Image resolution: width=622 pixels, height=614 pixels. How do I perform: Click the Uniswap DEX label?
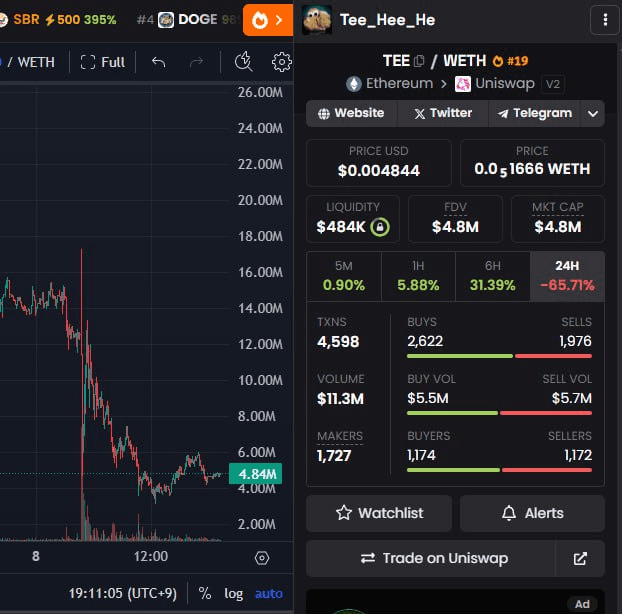tap(495, 84)
